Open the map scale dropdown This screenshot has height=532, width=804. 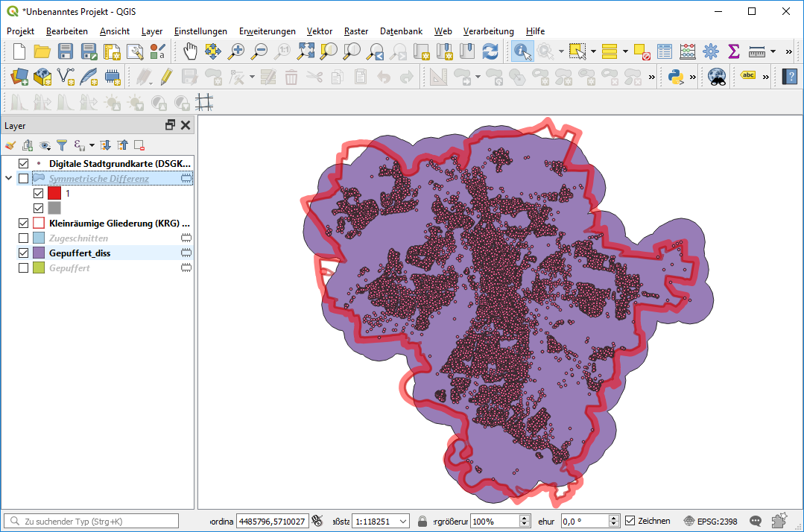404,521
